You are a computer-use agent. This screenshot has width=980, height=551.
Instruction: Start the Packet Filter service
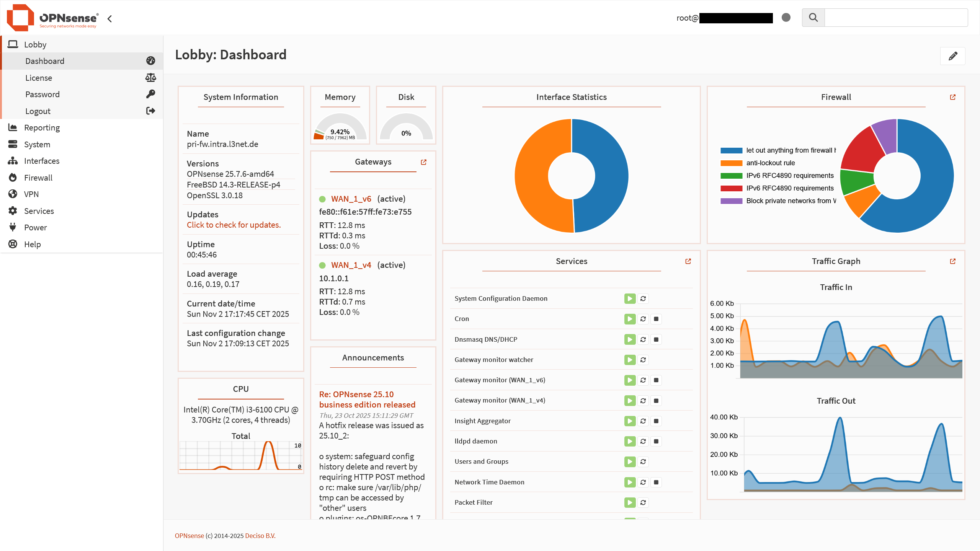[630, 502]
